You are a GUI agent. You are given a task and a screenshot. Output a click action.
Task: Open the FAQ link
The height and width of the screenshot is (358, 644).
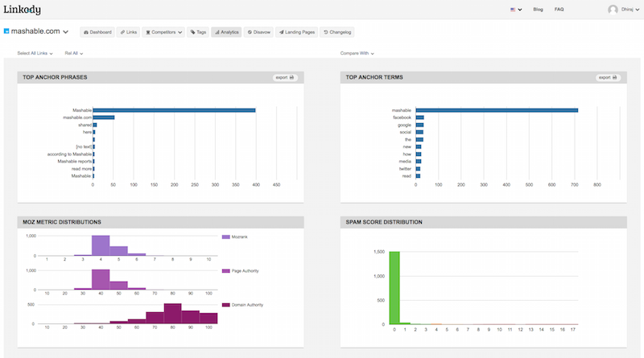[x=559, y=9]
